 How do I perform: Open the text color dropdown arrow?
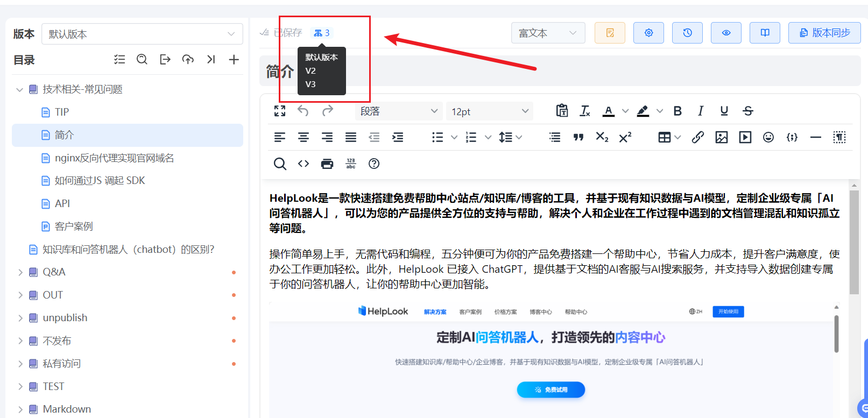pyautogui.click(x=625, y=111)
